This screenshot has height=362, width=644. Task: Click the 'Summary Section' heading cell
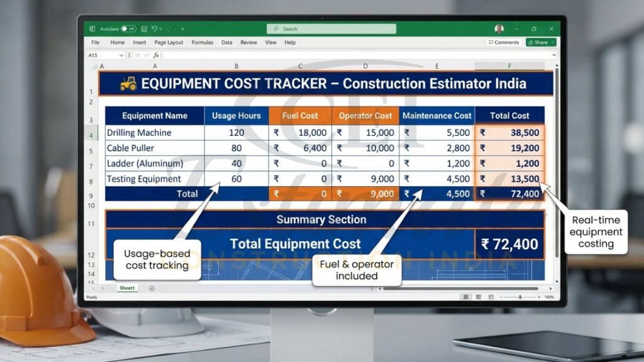pos(325,219)
